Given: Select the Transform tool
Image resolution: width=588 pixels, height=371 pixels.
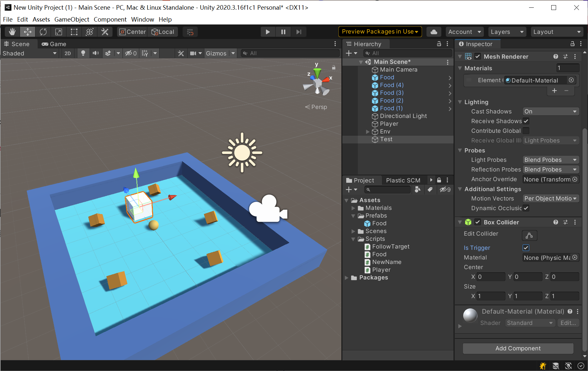Looking at the screenshot, I should click(90, 32).
